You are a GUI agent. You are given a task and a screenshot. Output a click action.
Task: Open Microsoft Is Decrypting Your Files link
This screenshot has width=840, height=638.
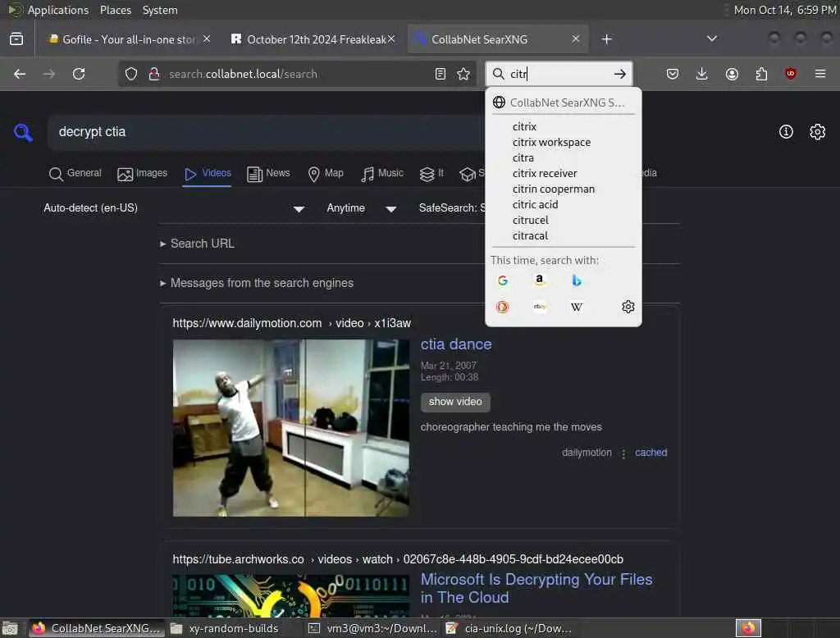536,588
